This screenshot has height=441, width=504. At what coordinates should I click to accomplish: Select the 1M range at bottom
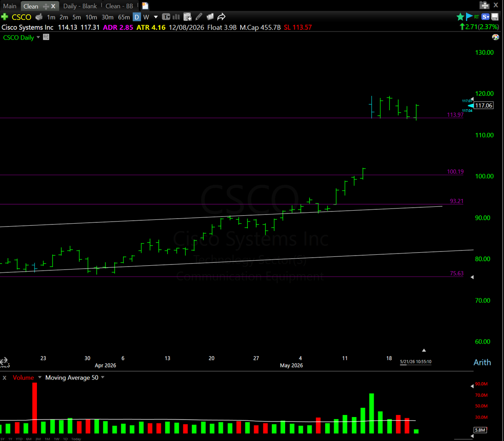[x=47, y=439]
